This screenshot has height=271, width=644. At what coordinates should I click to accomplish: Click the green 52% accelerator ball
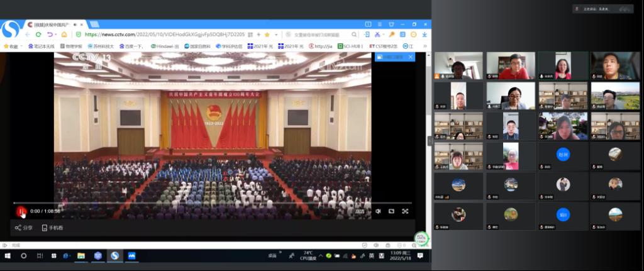pyautogui.click(x=421, y=238)
